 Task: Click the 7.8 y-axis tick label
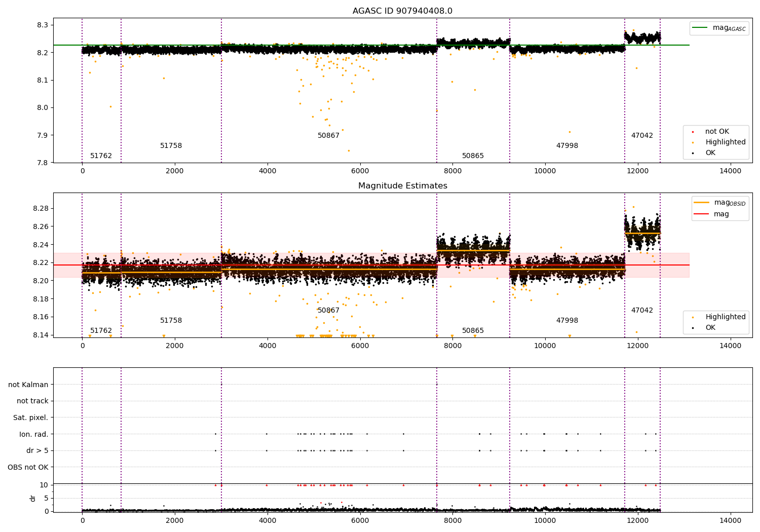43,163
